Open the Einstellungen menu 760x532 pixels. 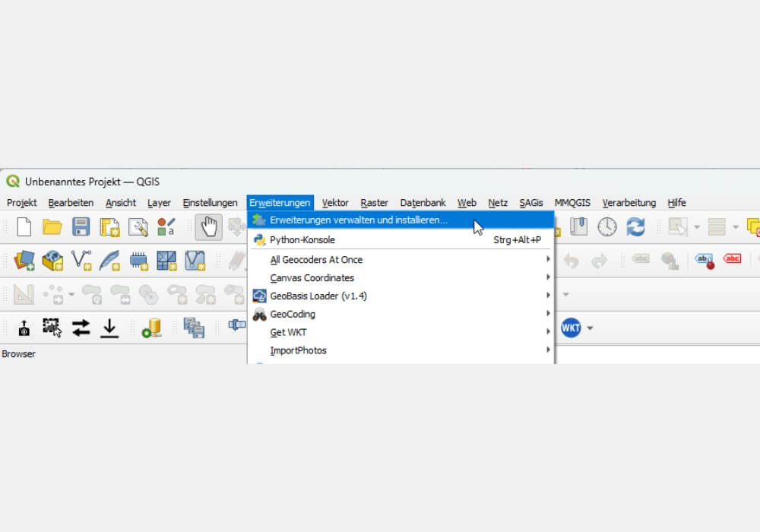[x=210, y=202]
